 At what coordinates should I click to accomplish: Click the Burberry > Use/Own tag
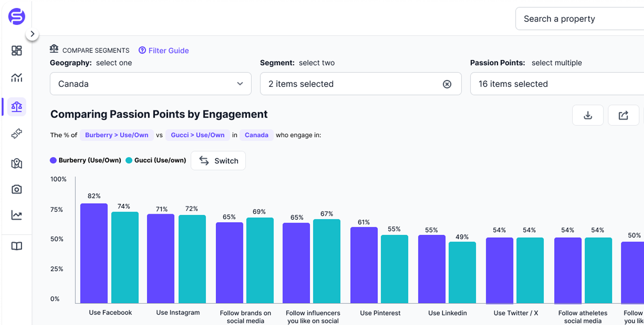[x=116, y=135]
